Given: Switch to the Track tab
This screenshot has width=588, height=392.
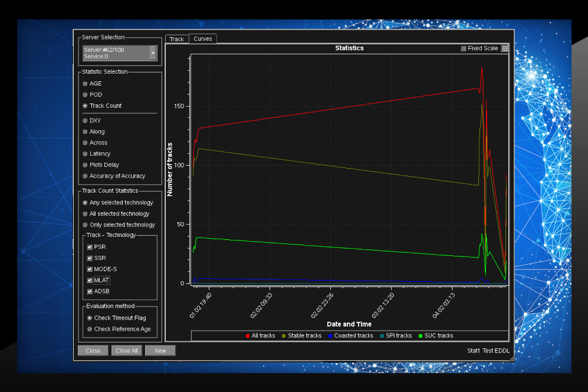Looking at the screenshot, I should point(177,39).
